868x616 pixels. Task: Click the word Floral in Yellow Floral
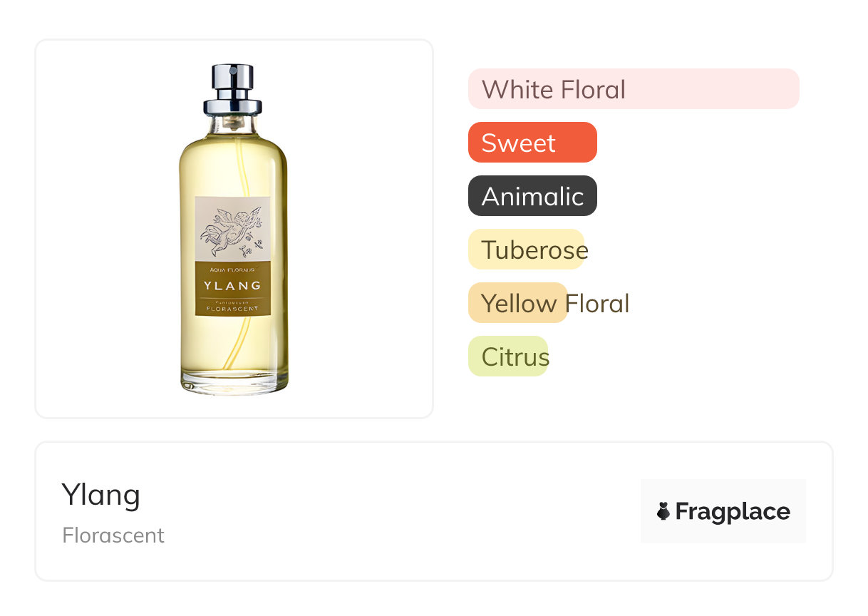click(597, 304)
